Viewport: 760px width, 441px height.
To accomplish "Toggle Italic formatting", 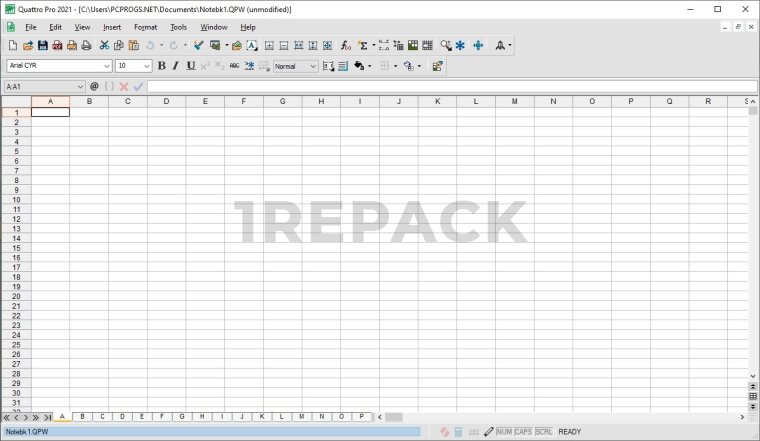I will pyautogui.click(x=176, y=66).
